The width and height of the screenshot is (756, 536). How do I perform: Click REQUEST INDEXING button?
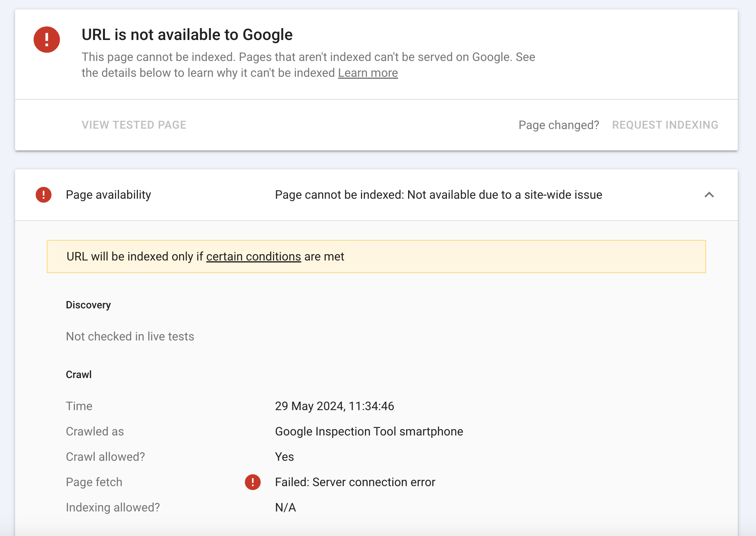click(x=665, y=125)
